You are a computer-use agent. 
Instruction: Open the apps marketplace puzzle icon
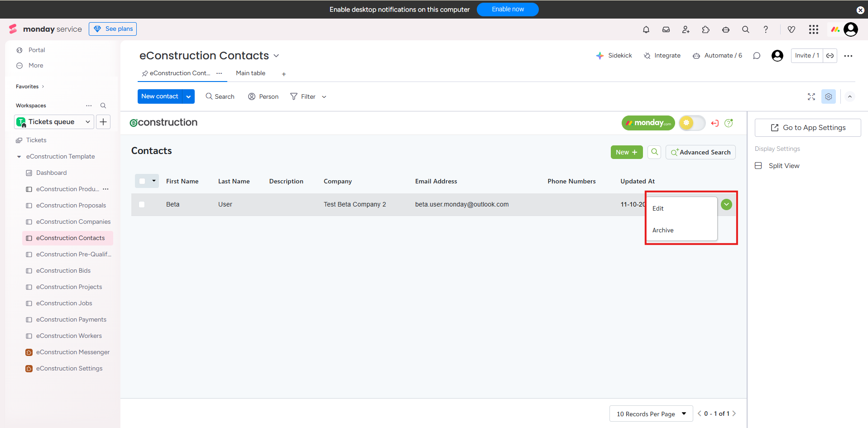pos(705,29)
